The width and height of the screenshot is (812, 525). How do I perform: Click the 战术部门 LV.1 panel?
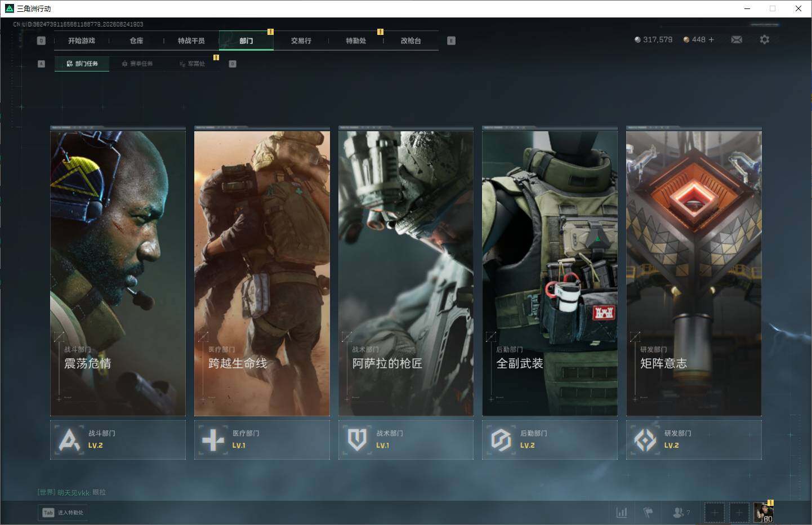[406, 440]
